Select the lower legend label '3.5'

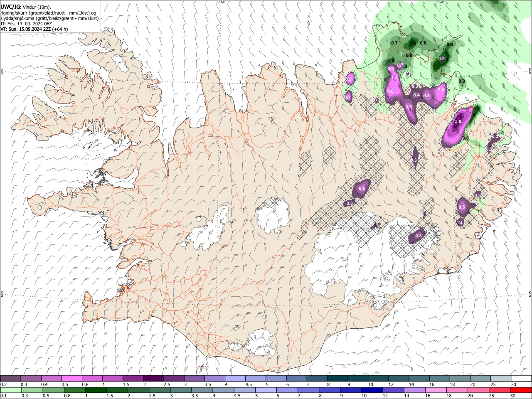tap(194, 396)
